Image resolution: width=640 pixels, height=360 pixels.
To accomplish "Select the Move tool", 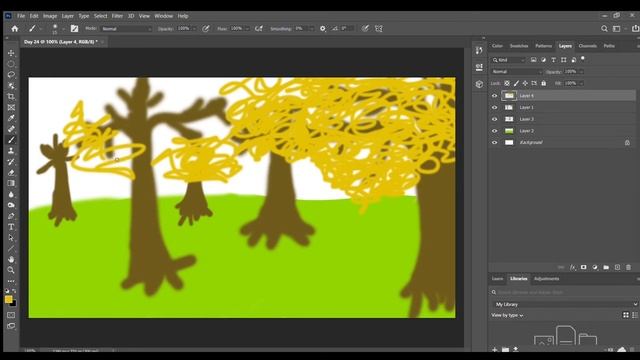I will pyautogui.click(x=11, y=53).
